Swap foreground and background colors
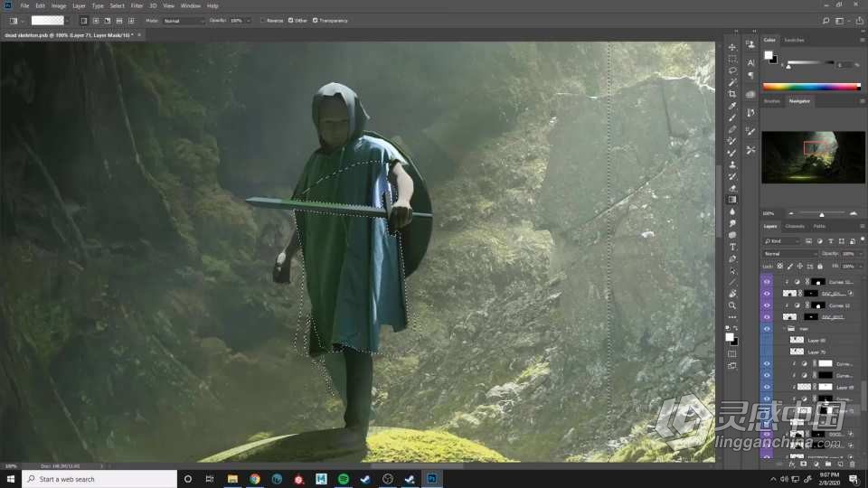Viewport: 868px width, 488px height. point(736,328)
